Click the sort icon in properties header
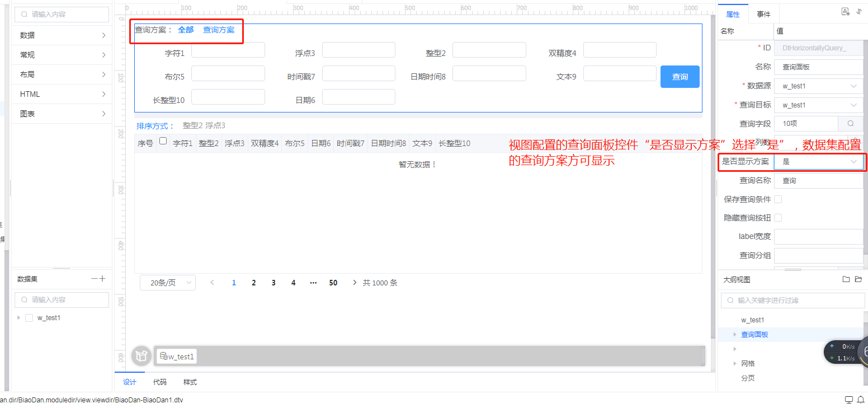The height and width of the screenshot is (408, 868). tap(859, 12)
